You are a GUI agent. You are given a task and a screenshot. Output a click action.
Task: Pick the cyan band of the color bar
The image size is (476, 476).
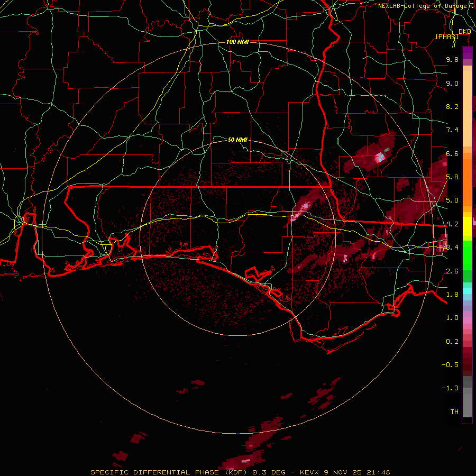click(x=467, y=291)
